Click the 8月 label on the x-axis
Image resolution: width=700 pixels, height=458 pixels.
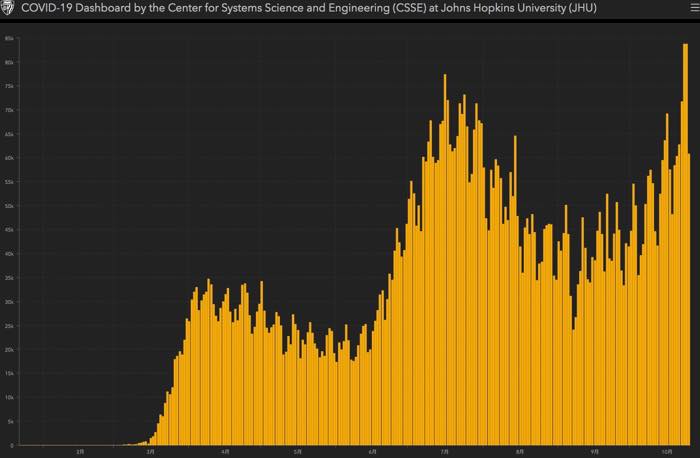(520, 452)
